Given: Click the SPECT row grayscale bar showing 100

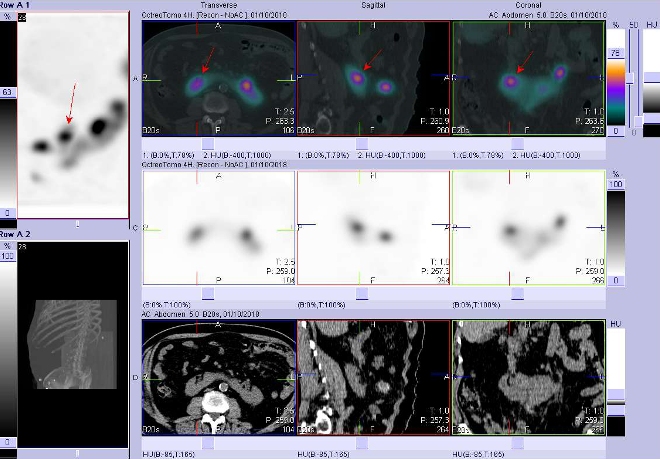Looking at the screenshot, I should coord(616,235).
